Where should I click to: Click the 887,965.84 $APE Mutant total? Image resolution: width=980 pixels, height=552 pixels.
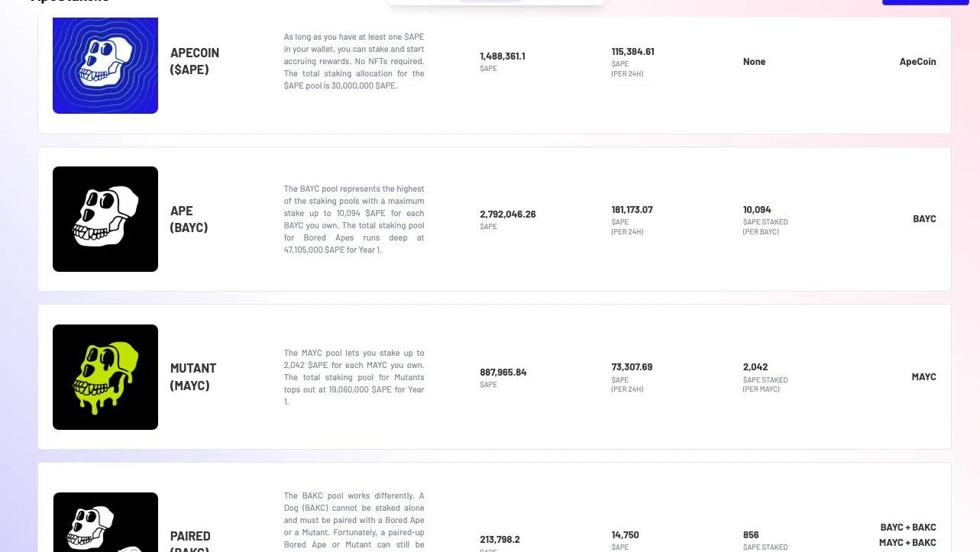tap(503, 373)
